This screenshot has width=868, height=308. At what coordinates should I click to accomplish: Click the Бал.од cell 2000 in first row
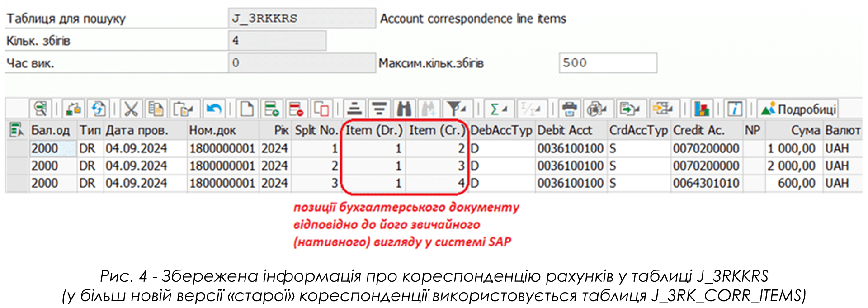[53, 148]
